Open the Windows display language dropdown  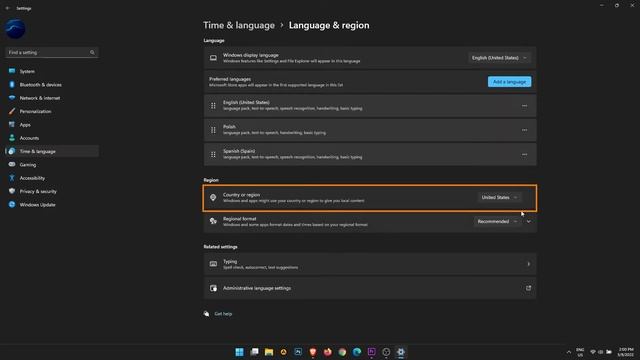coord(499,58)
